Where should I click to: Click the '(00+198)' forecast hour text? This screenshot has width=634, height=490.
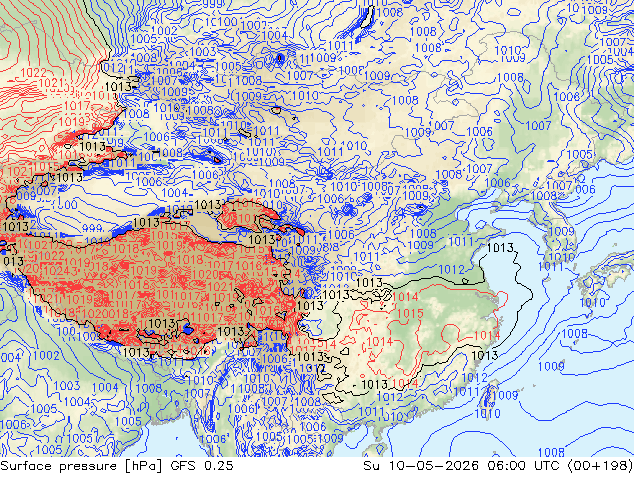[x=600, y=466]
